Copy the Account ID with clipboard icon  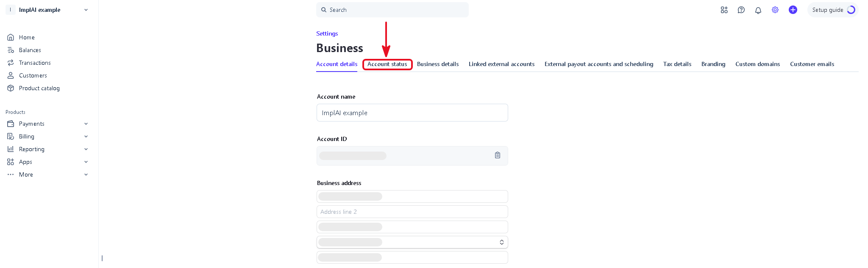(x=498, y=155)
